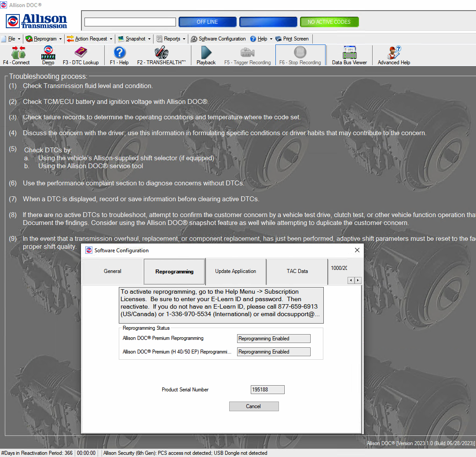Click the Reports document icon
Image resolution: width=476 pixels, height=457 pixels.
(159, 39)
